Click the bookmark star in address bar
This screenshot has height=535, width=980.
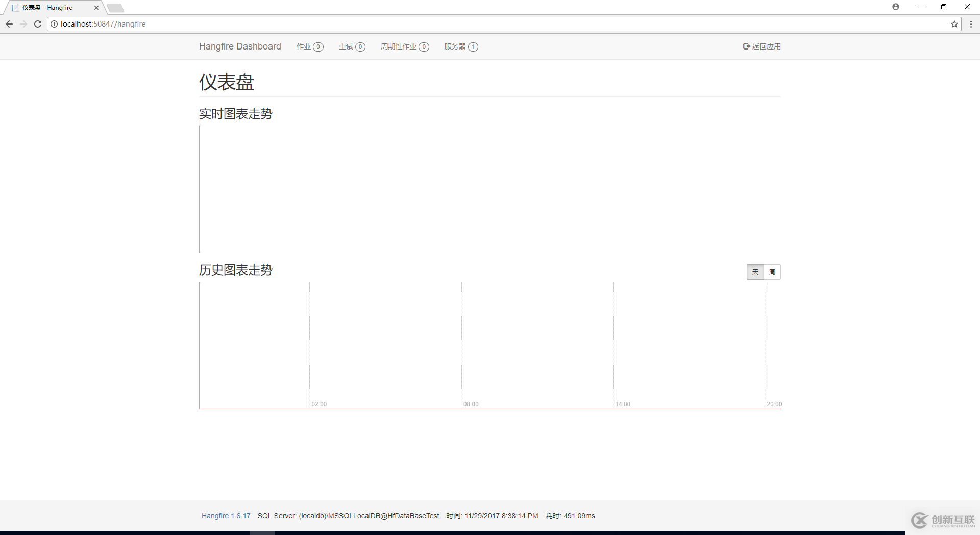[x=954, y=24]
